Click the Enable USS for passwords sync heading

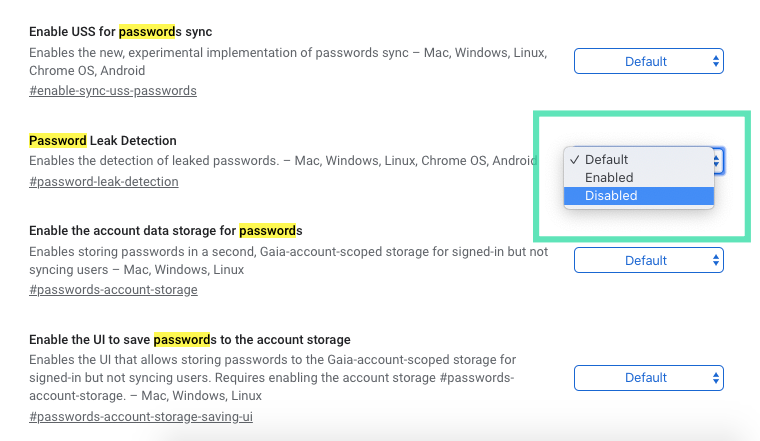(120, 32)
